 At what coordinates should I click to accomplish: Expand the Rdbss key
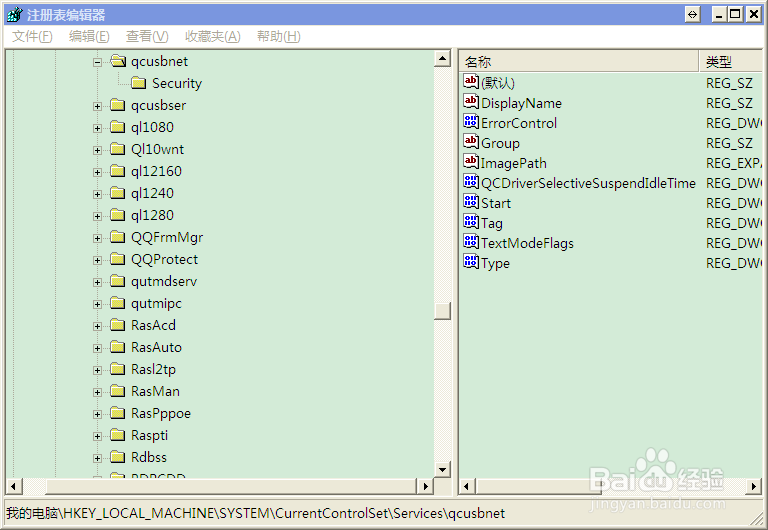(x=97, y=459)
